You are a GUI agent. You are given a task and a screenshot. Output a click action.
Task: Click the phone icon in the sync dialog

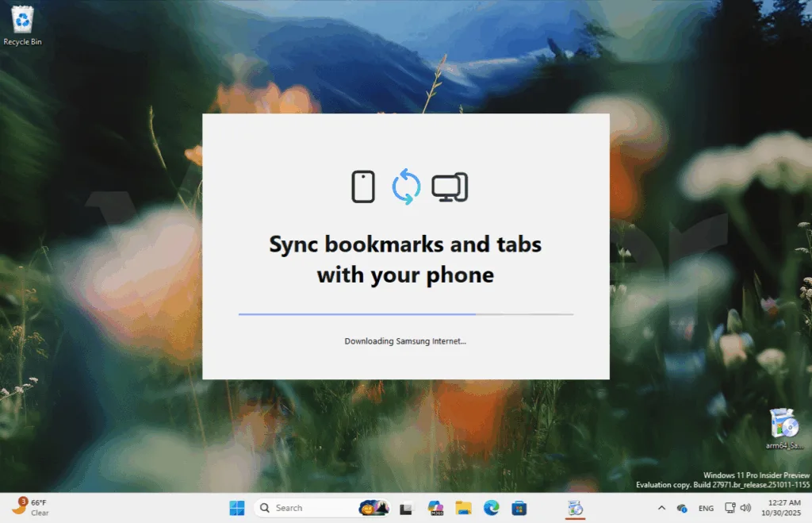[x=363, y=187]
